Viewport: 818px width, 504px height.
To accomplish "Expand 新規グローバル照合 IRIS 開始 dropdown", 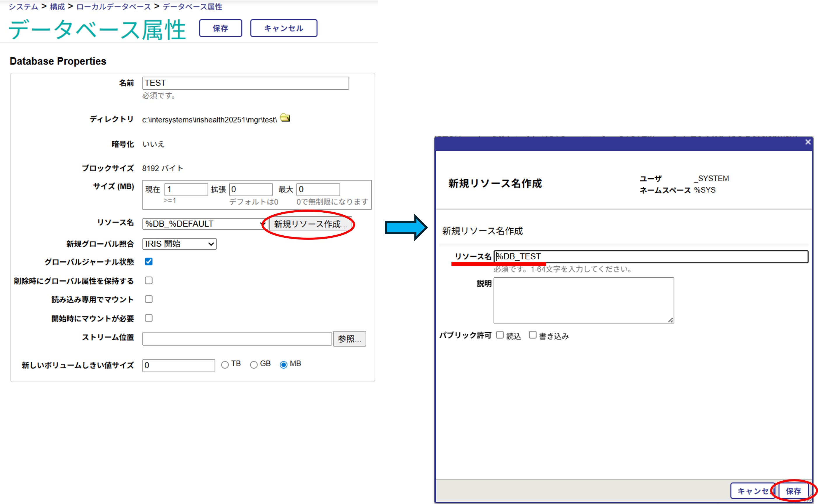I will pyautogui.click(x=179, y=244).
